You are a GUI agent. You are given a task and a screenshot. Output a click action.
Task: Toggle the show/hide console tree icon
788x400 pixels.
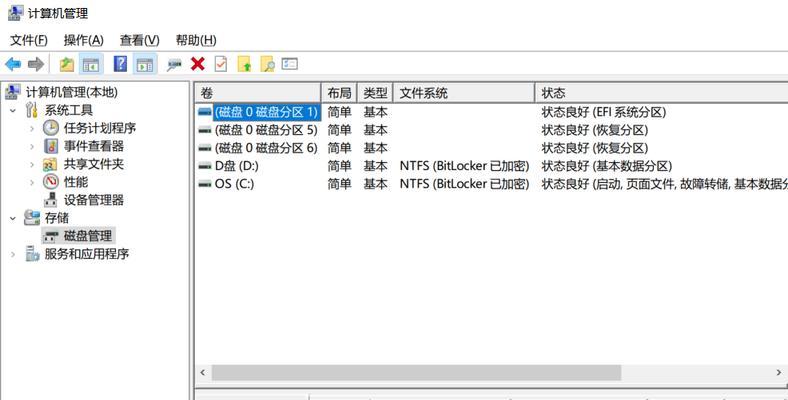click(x=91, y=64)
